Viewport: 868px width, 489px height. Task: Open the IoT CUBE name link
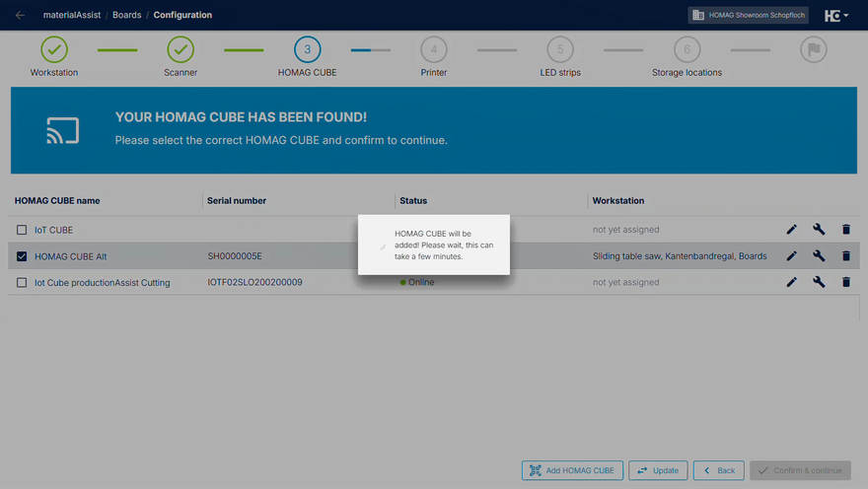click(53, 230)
